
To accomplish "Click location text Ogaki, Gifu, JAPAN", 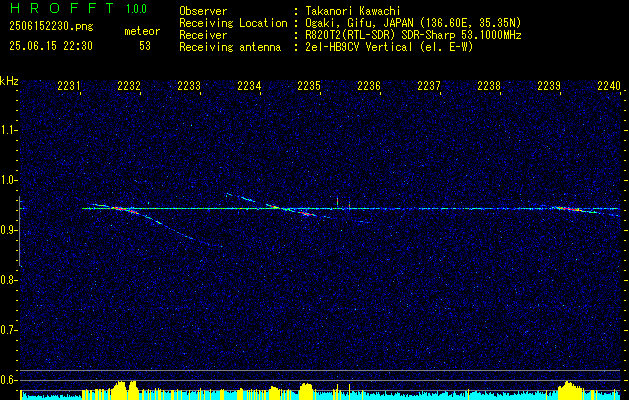I will pos(359,23).
